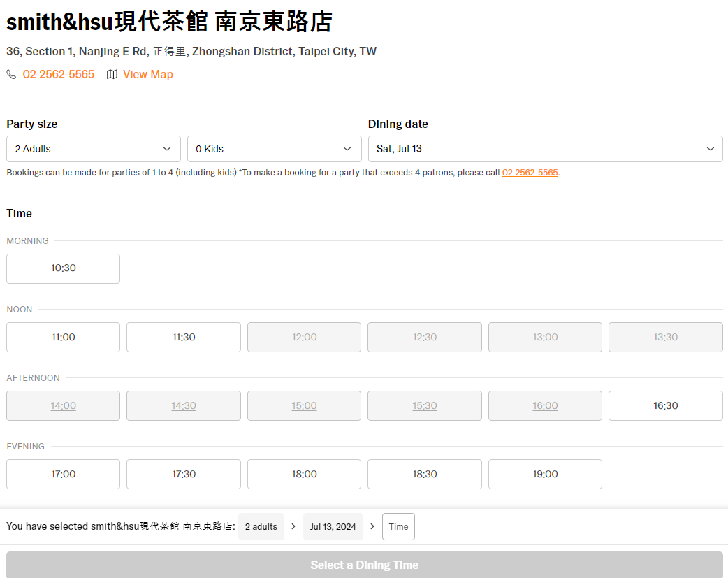Open the View Map link

coord(147,74)
